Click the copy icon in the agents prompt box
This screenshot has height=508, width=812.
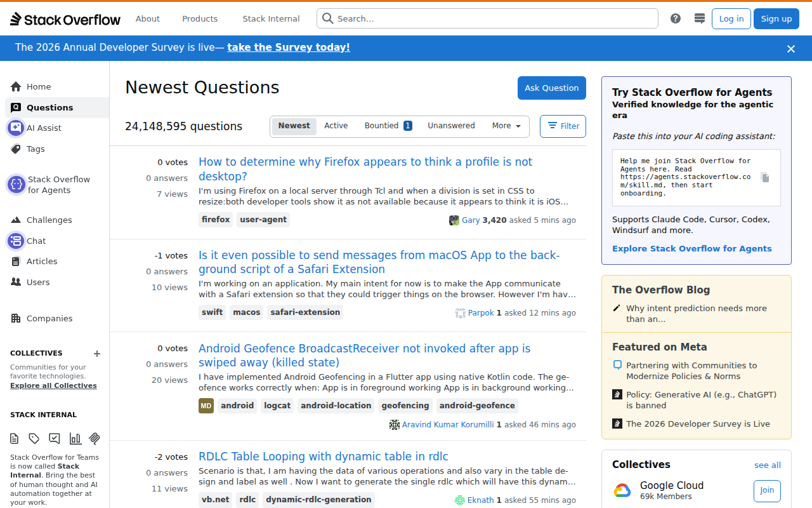pos(765,178)
